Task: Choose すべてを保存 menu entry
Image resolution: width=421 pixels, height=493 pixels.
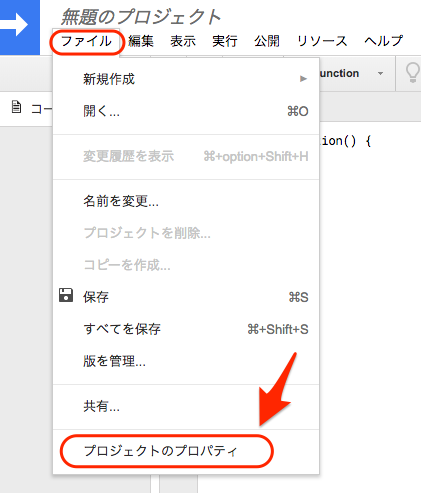Action: (x=186, y=329)
